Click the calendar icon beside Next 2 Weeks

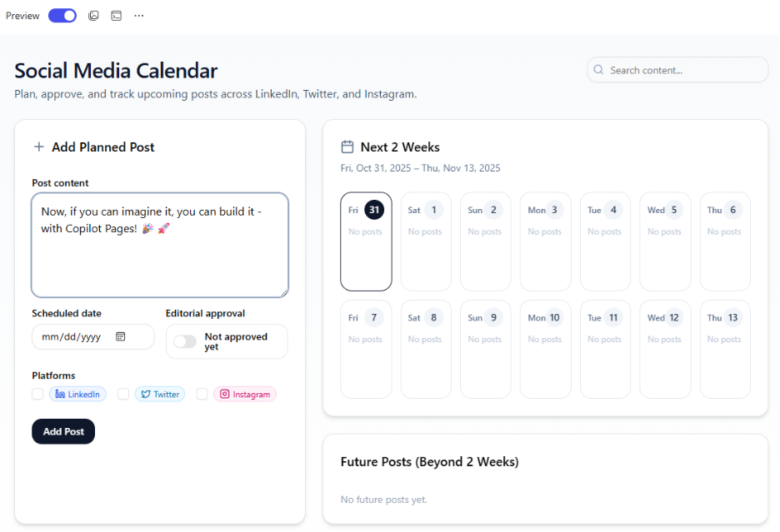347,147
